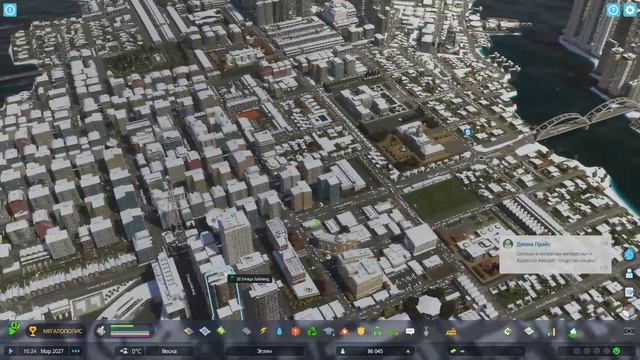
Task: Open the photo mode camera icon
Action: (x=629, y=331)
